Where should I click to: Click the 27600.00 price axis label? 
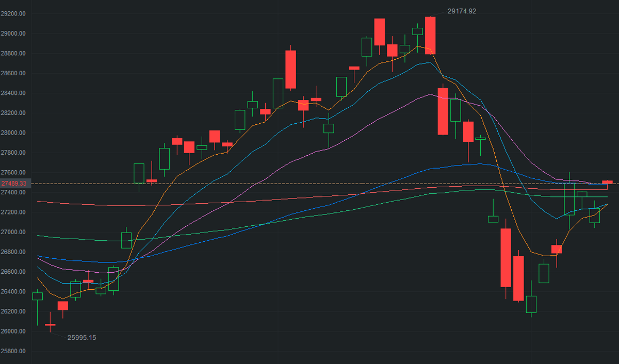[13, 173]
